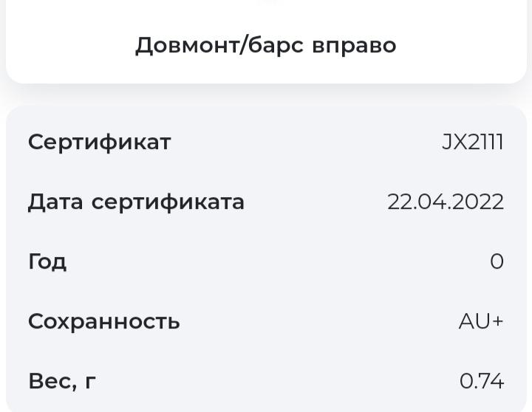532x412 pixels.
Task: Select the year value 0
Action: point(497,261)
